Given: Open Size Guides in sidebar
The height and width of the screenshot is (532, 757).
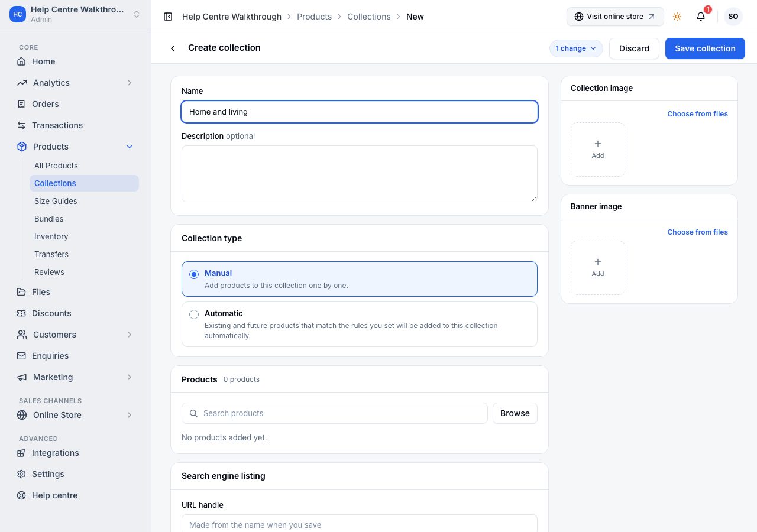Looking at the screenshot, I should 56,201.
